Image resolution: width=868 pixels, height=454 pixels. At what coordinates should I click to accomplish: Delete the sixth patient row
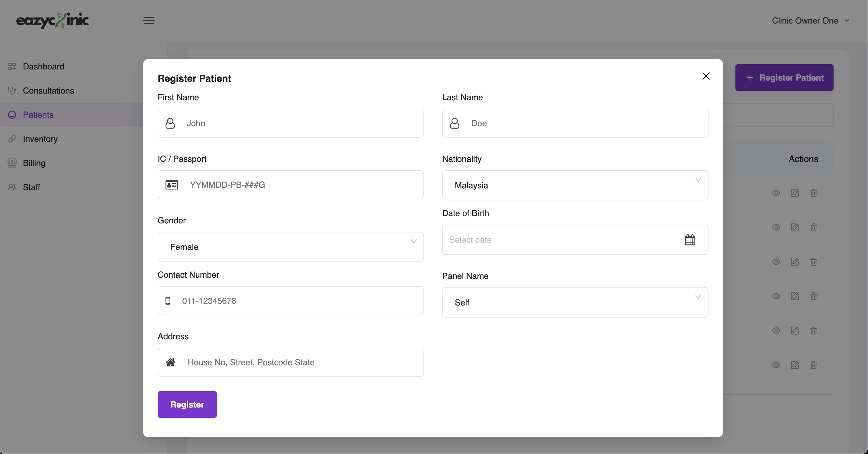[x=813, y=365]
